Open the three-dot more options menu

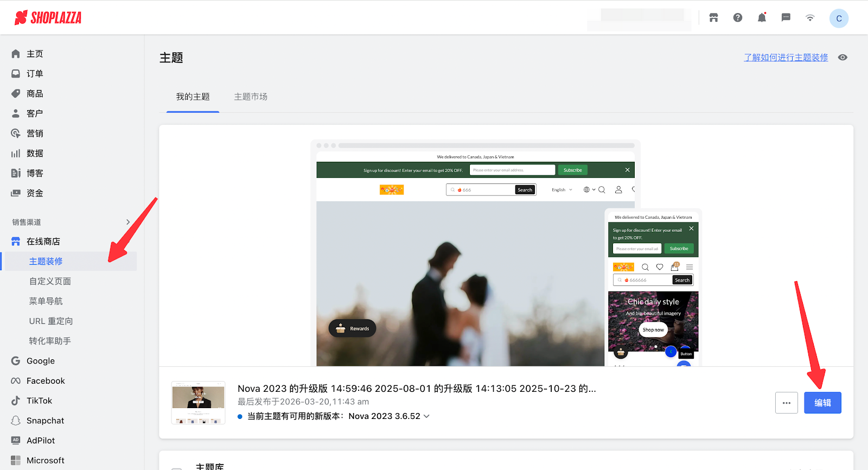(x=786, y=403)
